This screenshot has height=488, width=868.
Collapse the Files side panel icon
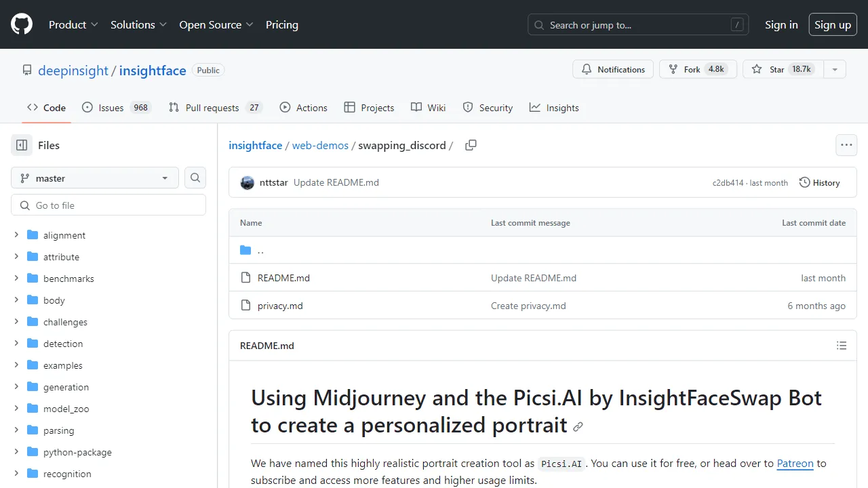point(22,145)
